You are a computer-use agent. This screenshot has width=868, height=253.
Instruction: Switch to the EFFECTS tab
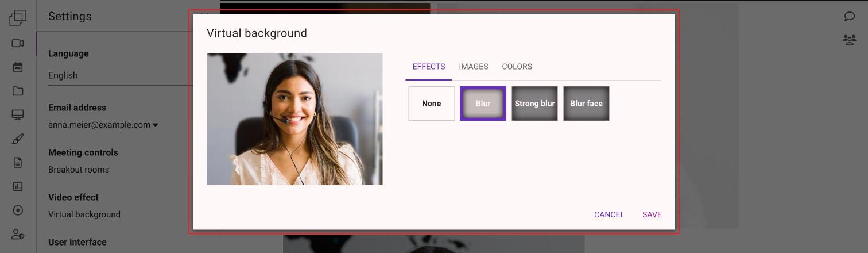point(429,67)
